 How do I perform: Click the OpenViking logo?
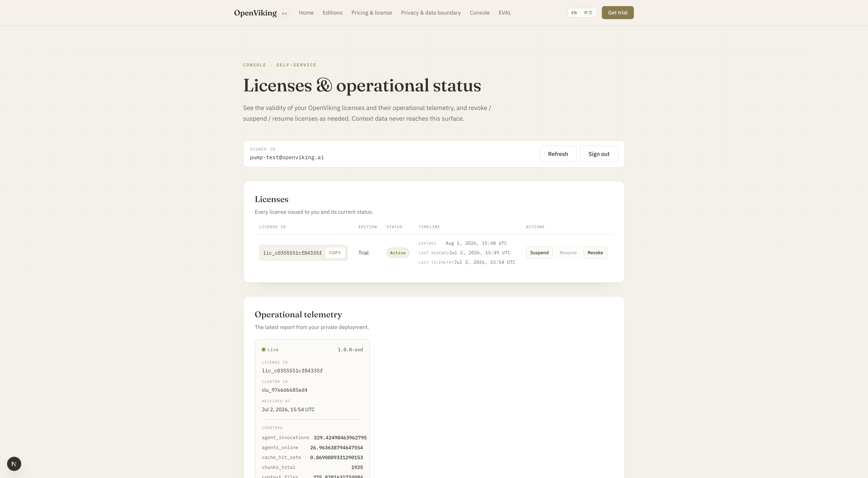(x=255, y=13)
